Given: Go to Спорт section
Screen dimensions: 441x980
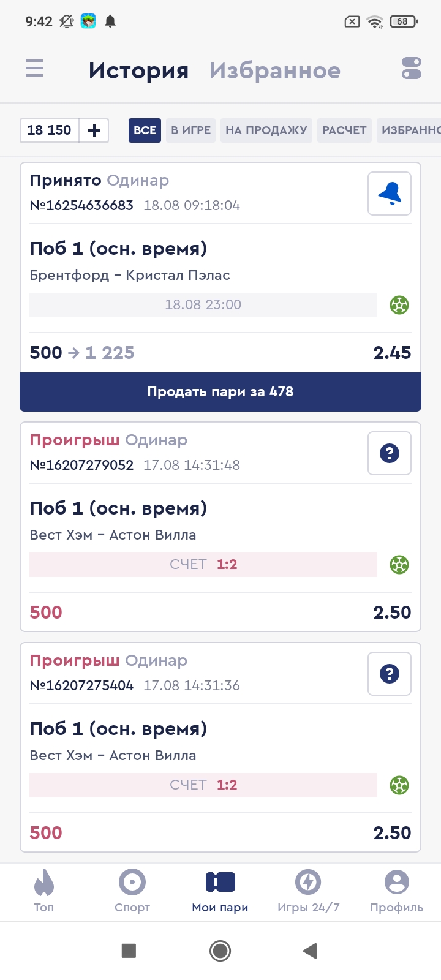Looking at the screenshot, I should (x=132, y=891).
